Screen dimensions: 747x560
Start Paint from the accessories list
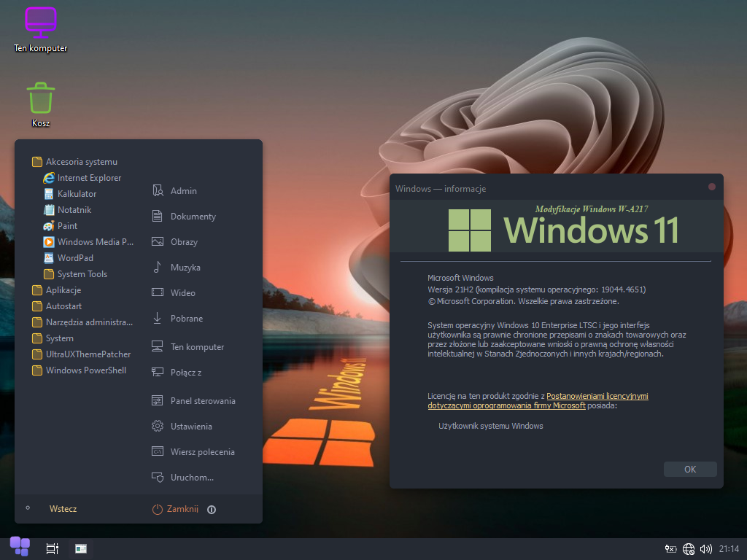(x=67, y=226)
